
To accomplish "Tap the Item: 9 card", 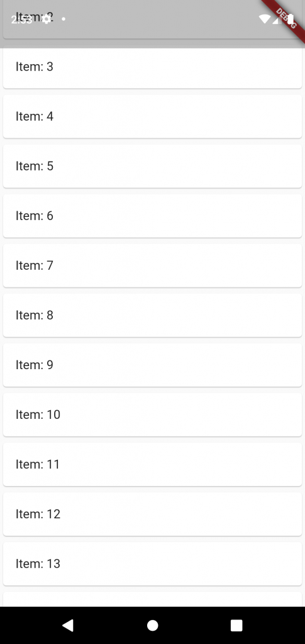I will [x=152, y=365].
